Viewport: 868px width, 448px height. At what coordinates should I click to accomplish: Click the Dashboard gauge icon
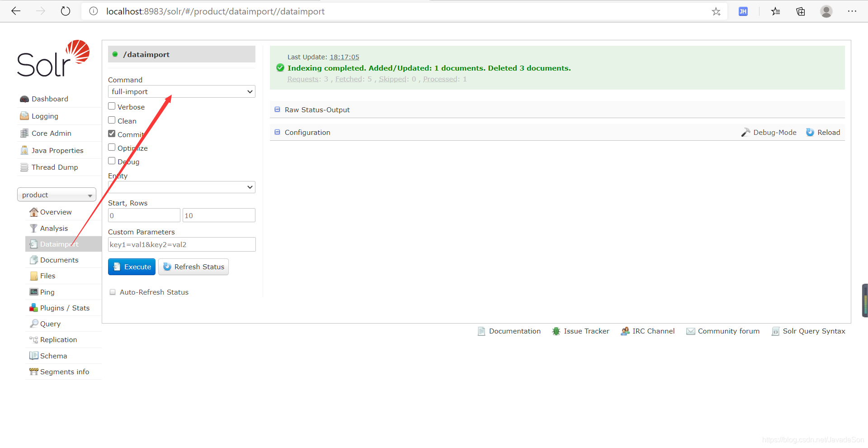point(24,99)
